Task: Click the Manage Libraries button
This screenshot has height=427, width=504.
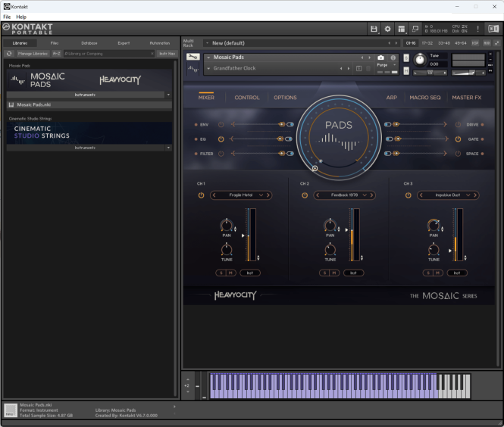Action: (33, 54)
